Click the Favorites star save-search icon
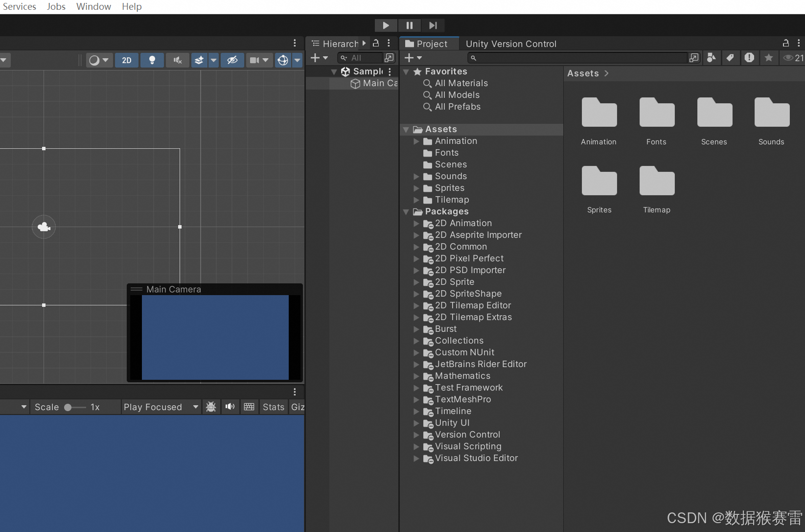This screenshot has width=805, height=532. [x=769, y=58]
